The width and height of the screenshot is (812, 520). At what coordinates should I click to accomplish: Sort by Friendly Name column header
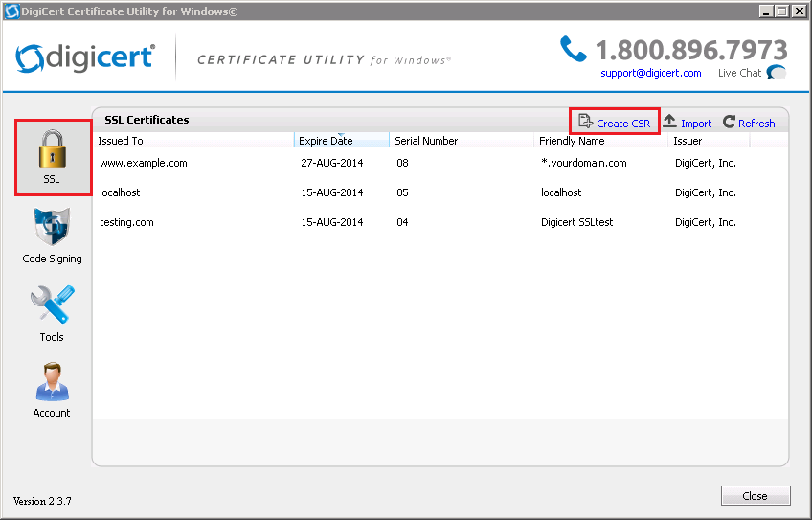[x=600, y=141]
